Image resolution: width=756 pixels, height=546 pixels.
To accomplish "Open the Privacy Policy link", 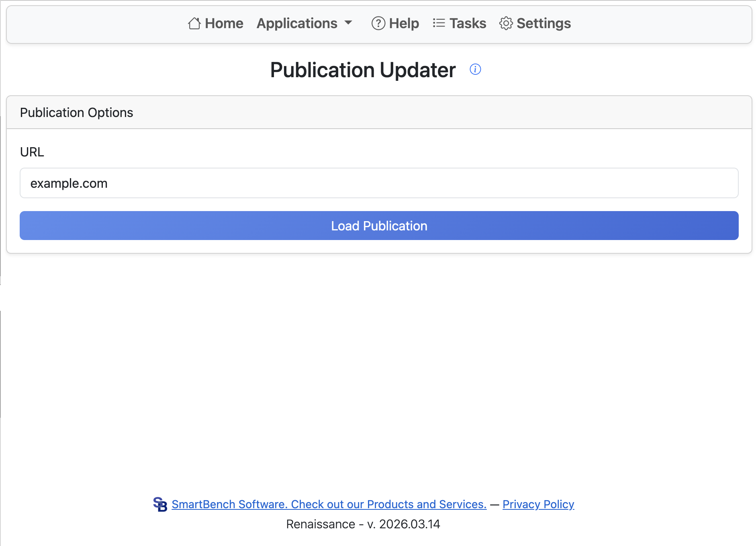I will click(x=538, y=504).
